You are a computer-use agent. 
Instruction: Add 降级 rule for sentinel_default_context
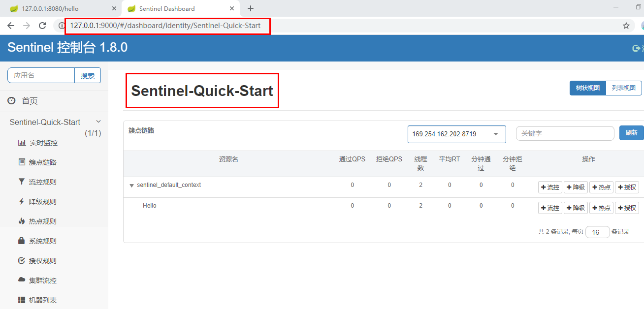pos(576,187)
